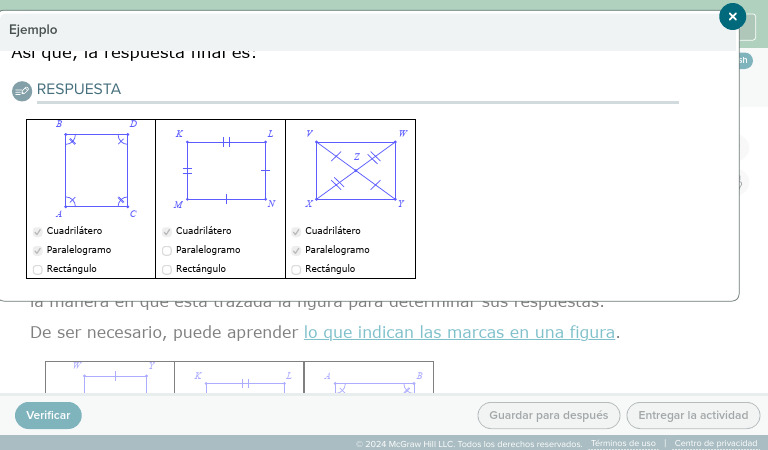
Task: Click the RESPUESTA pencil icon
Action: pos(22,91)
